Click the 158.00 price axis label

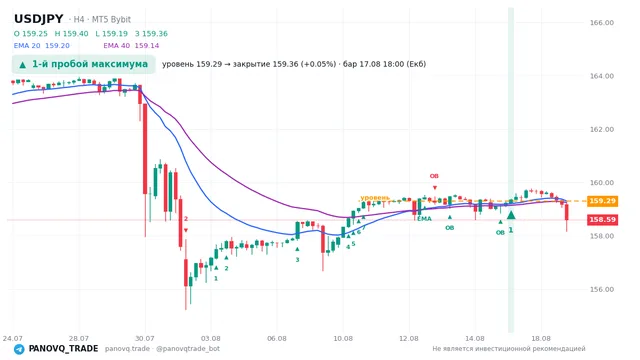point(602,236)
